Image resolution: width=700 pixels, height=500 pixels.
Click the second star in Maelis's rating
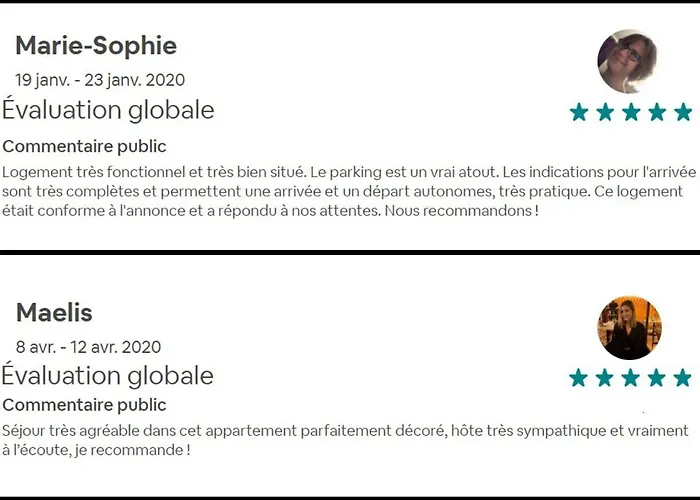pos(604,378)
